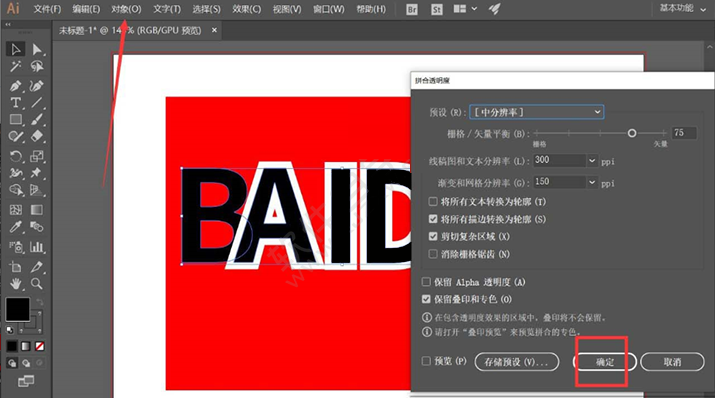Viewport: 715px width, 398px height.
Task: Select the Shape Builder tool
Action: click(16, 190)
